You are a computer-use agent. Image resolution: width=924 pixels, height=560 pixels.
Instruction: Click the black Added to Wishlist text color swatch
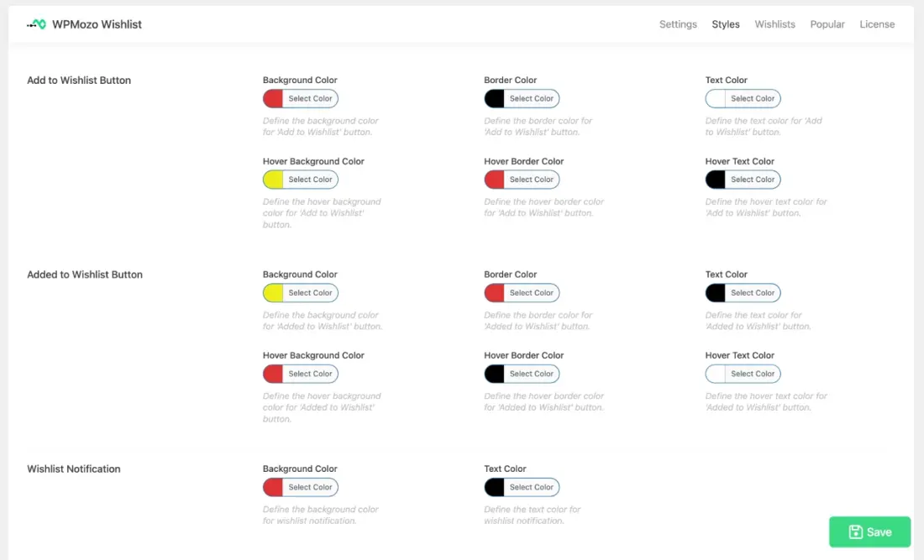click(x=716, y=293)
